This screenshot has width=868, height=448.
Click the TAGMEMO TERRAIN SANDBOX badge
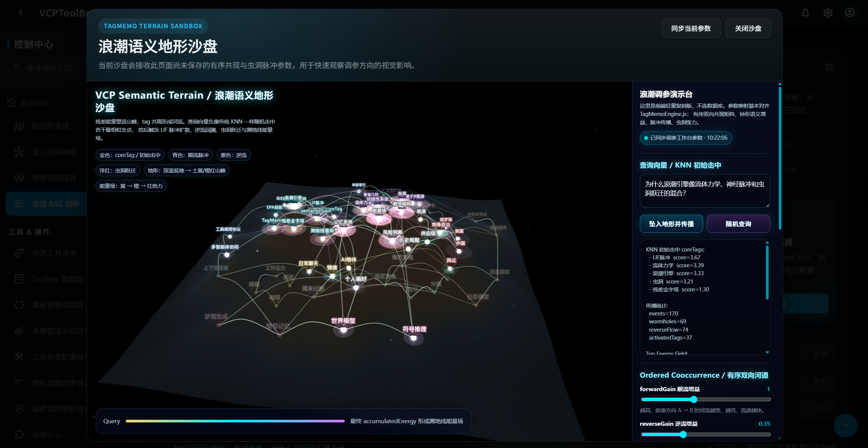point(153,26)
